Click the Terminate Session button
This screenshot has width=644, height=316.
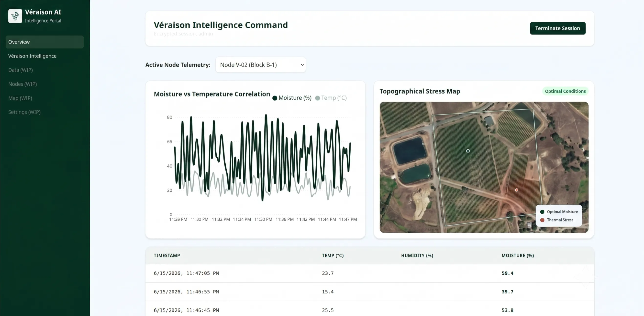tap(557, 28)
